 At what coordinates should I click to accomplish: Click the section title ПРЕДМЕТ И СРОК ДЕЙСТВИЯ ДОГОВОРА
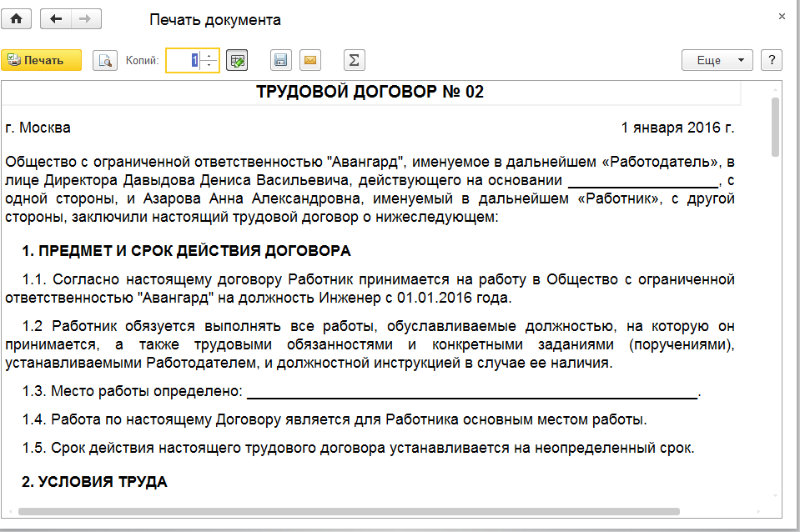(x=186, y=250)
